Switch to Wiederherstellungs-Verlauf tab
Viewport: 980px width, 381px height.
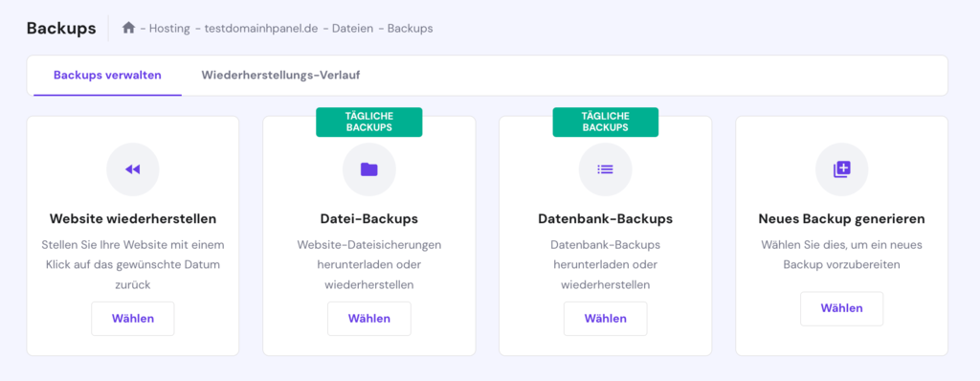[x=280, y=76]
